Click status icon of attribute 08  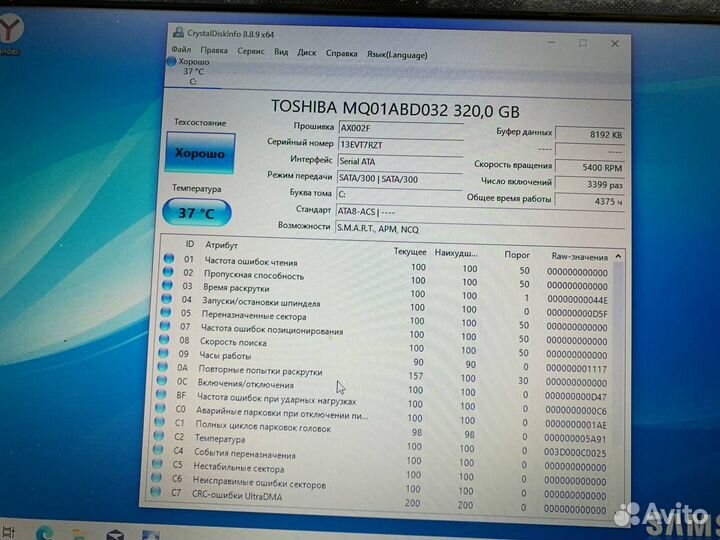[x=164, y=340]
